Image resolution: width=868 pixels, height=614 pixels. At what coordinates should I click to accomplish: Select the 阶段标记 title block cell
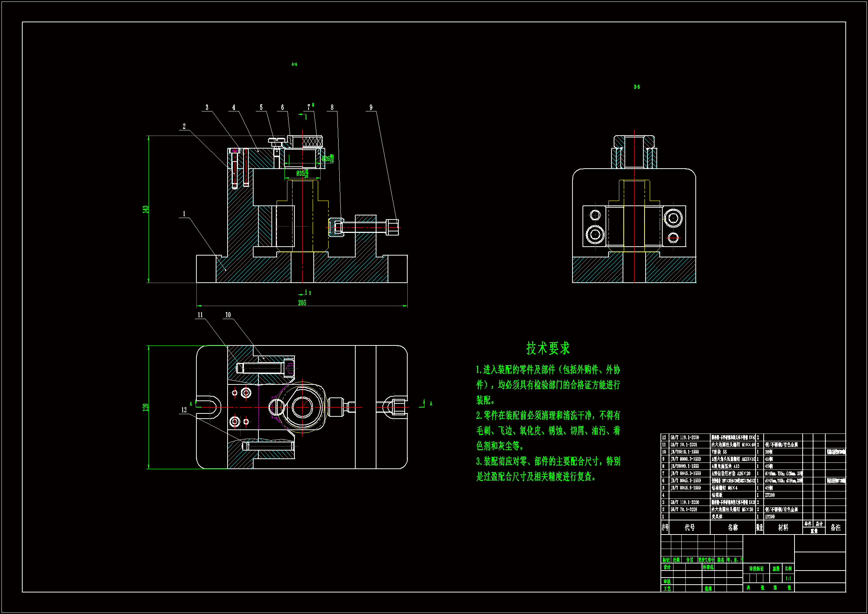756,569
